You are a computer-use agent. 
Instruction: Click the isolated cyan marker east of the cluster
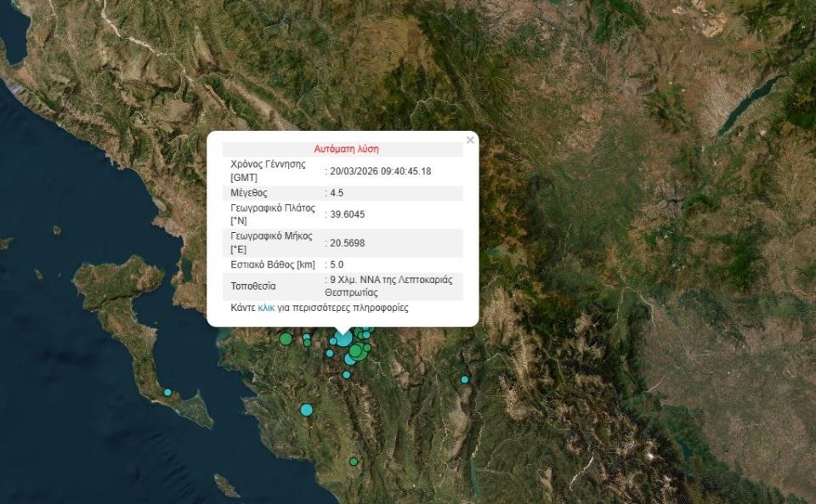point(465,379)
